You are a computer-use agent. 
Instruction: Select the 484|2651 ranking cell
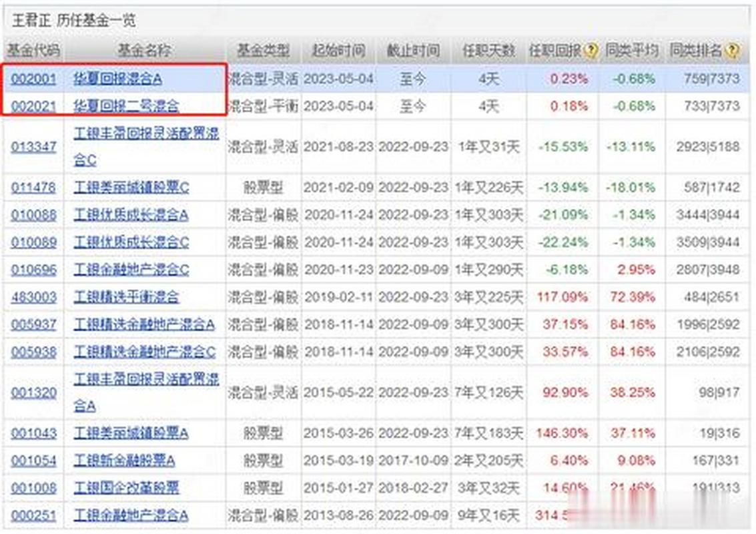tap(712, 297)
